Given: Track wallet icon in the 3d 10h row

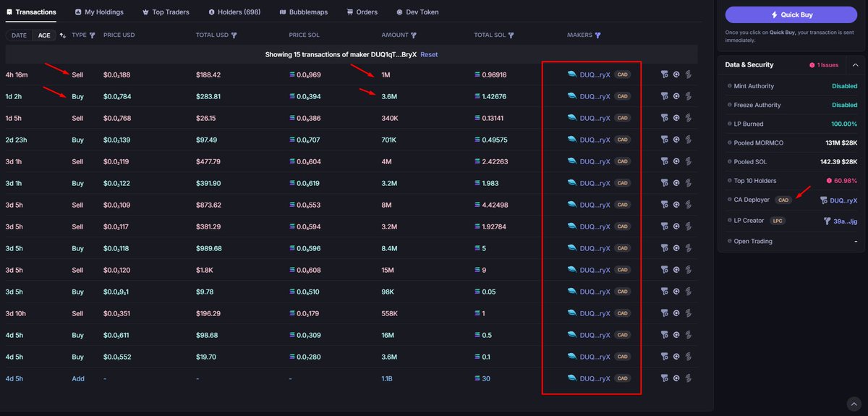Looking at the screenshot, I should (676, 313).
